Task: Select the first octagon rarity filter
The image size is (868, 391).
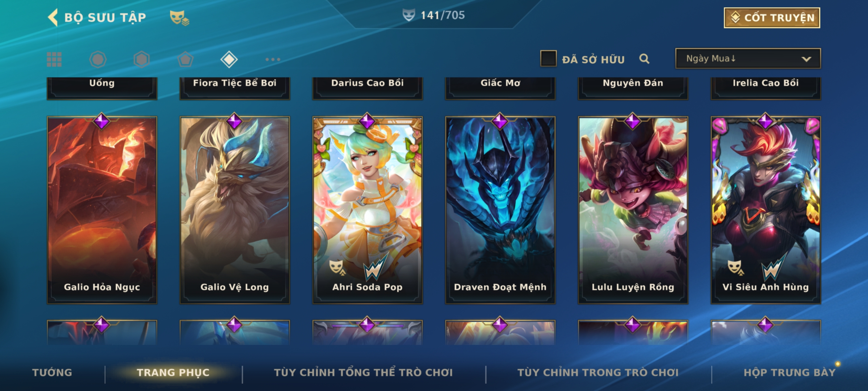Action: (x=98, y=59)
